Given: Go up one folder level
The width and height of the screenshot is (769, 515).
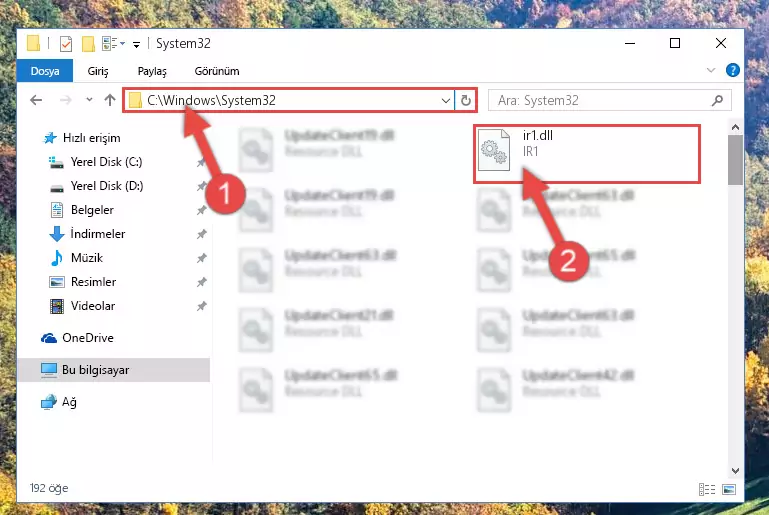Looking at the screenshot, I should pos(110,100).
